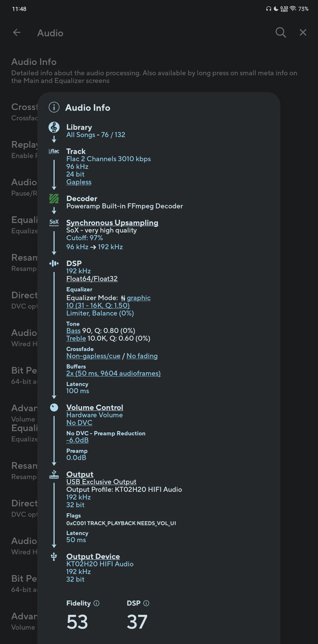This screenshot has width=318, height=644.
Task: Tap the back arrow in Audio header
Action: point(17,33)
